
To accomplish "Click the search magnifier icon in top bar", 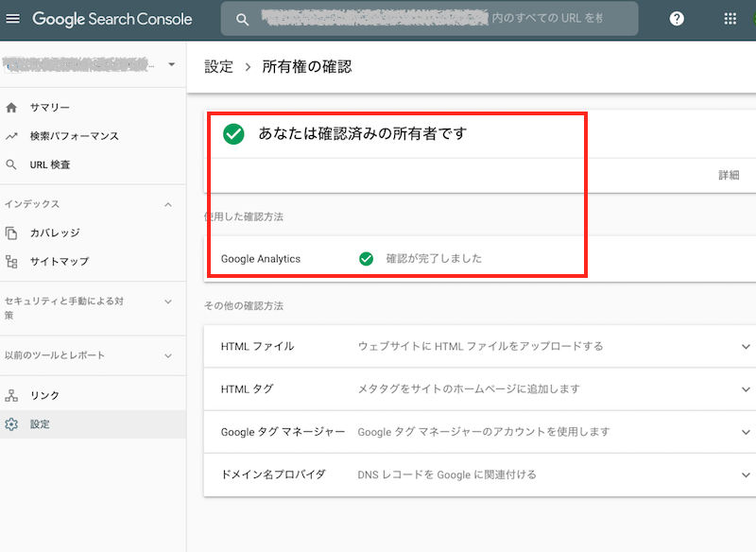I will (x=242, y=19).
